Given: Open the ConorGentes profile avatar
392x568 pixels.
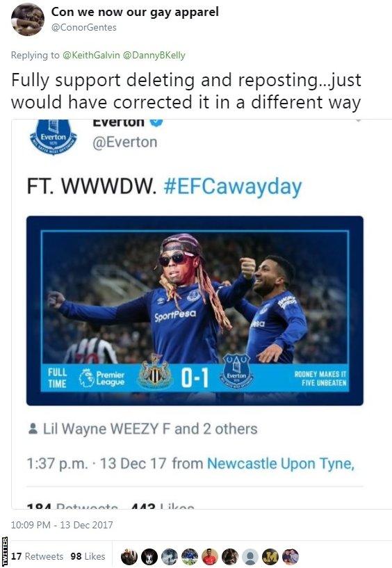Looking at the screenshot, I should [x=28, y=19].
